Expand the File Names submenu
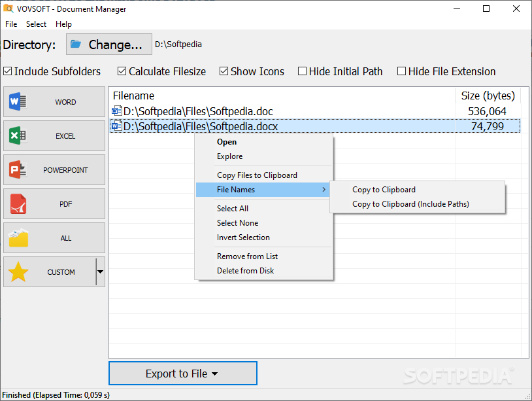 tap(263, 190)
